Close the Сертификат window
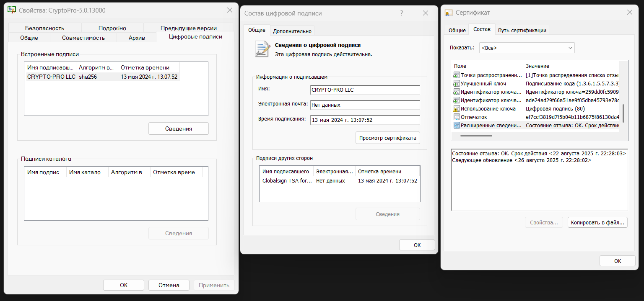The width and height of the screenshot is (644, 301). (x=629, y=13)
